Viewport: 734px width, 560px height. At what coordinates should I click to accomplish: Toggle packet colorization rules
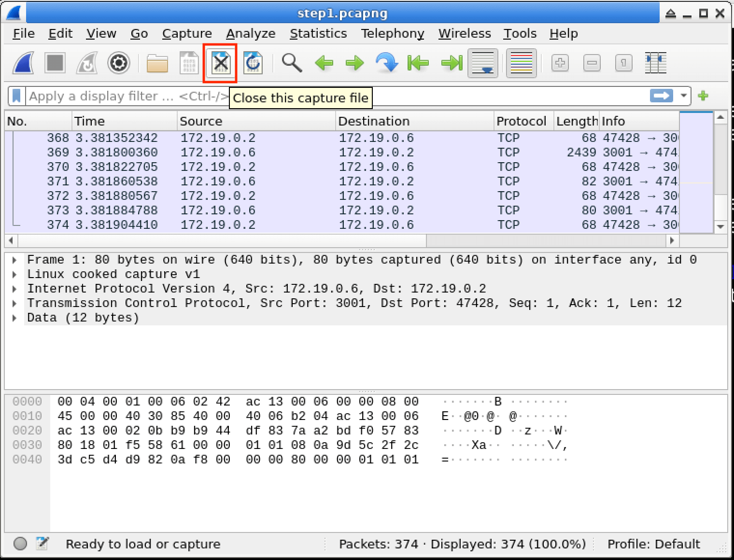tap(521, 63)
